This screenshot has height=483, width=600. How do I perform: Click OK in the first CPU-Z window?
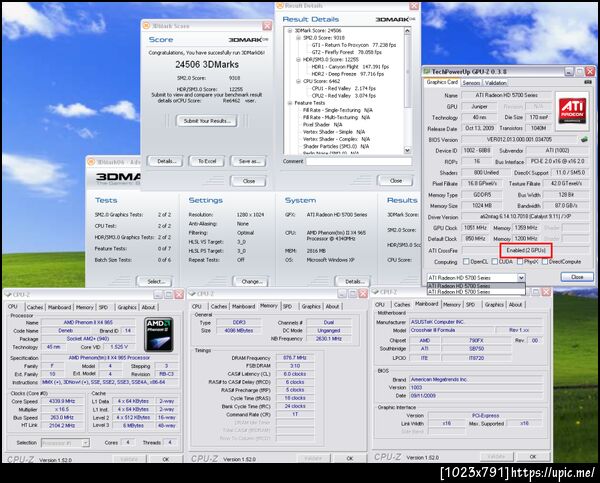(166, 459)
